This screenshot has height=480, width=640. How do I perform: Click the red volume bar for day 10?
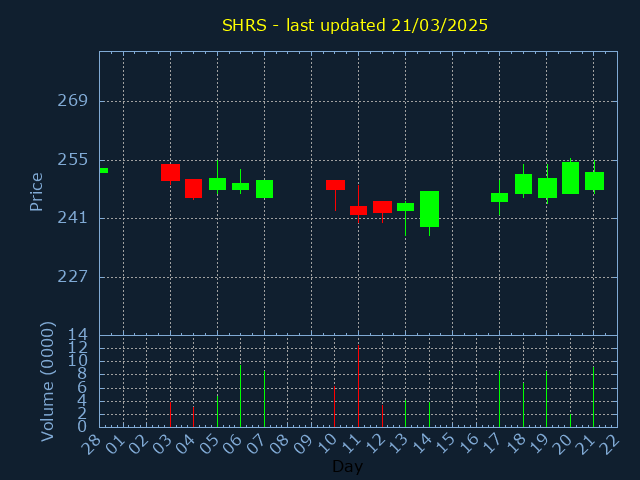(x=335, y=407)
